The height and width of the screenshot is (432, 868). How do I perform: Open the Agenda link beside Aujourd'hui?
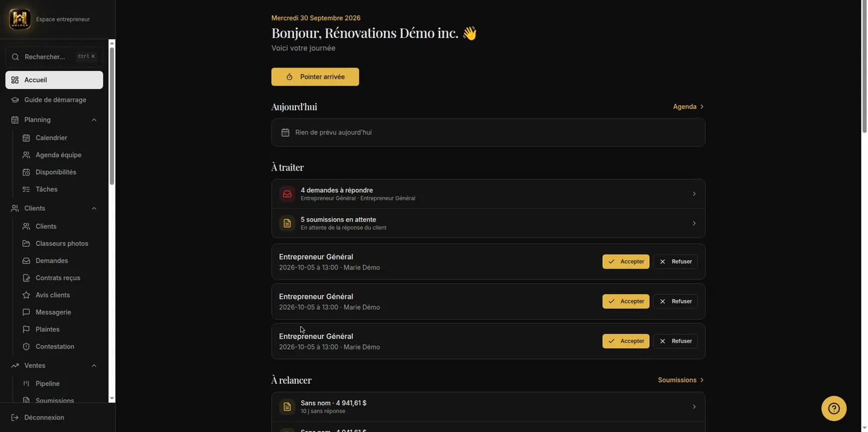pos(689,107)
